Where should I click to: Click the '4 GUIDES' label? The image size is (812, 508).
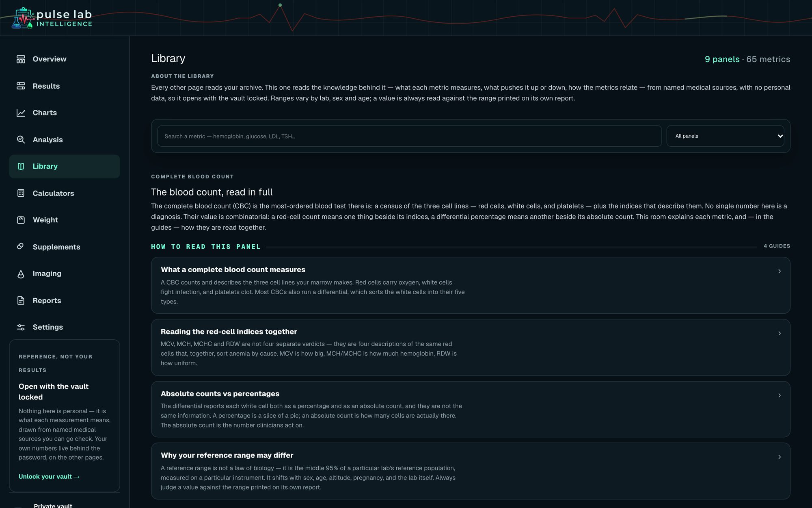click(777, 246)
